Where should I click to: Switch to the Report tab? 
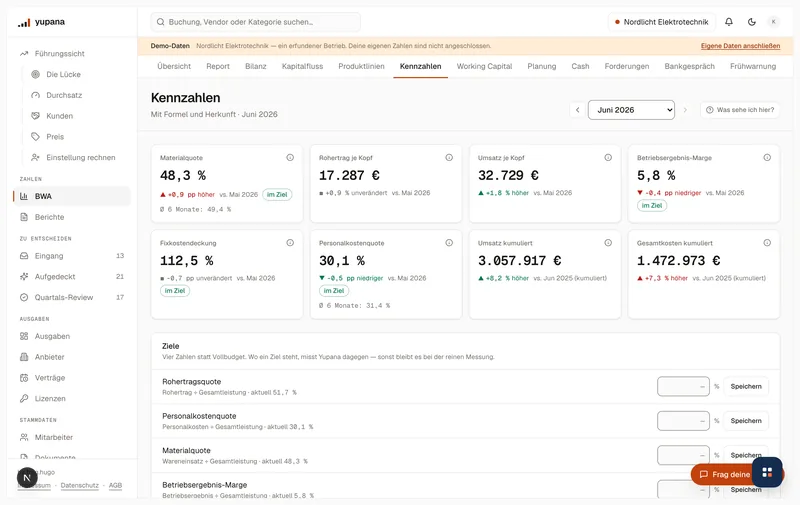click(218, 66)
